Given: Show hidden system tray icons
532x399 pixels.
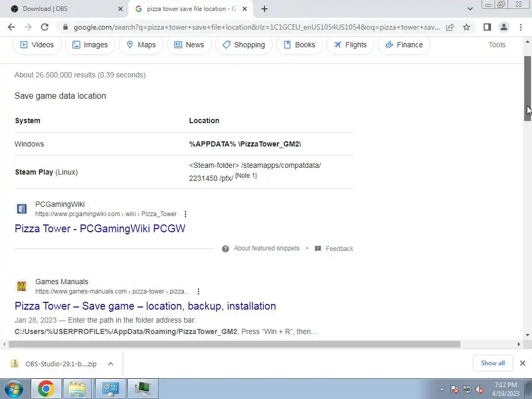Looking at the screenshot, I should coord(442,389).
